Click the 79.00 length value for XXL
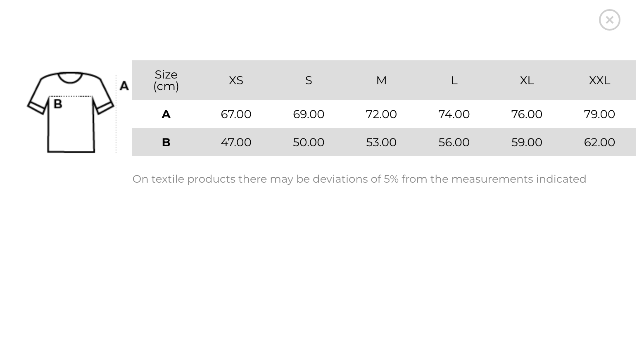 pos(599,114)
